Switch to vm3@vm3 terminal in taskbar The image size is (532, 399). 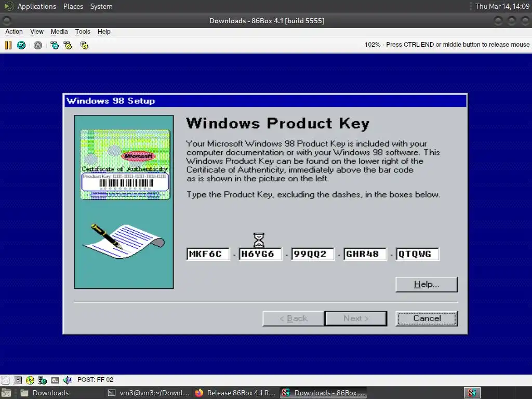(x=149, y=393)
